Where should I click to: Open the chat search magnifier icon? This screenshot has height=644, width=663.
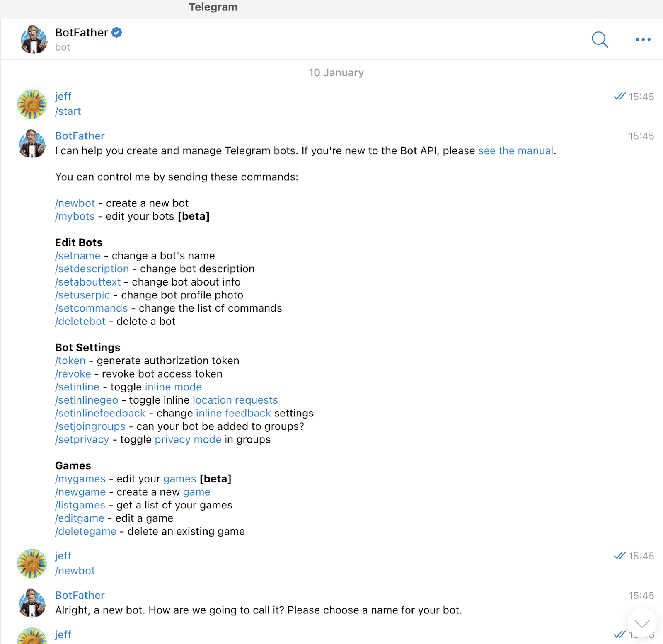tap(600, 39)
